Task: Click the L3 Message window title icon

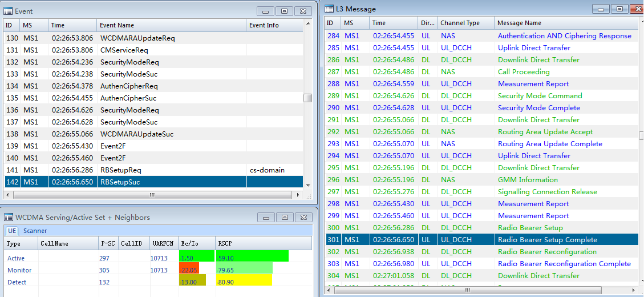Action: click(x=329, y=9)
